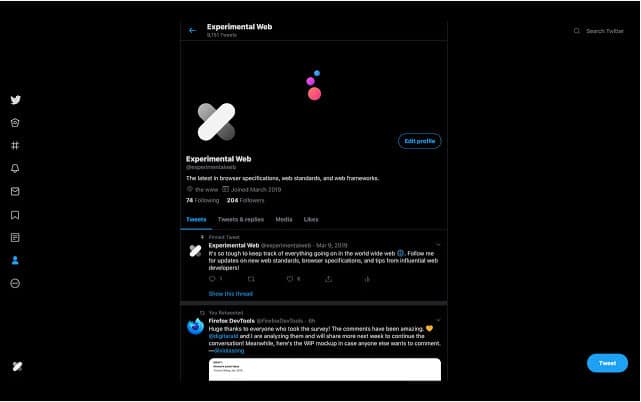This screenshot has width=641, height=402.
Task: Open the Twitter bird home logo
Action: [x=16, y=100]
